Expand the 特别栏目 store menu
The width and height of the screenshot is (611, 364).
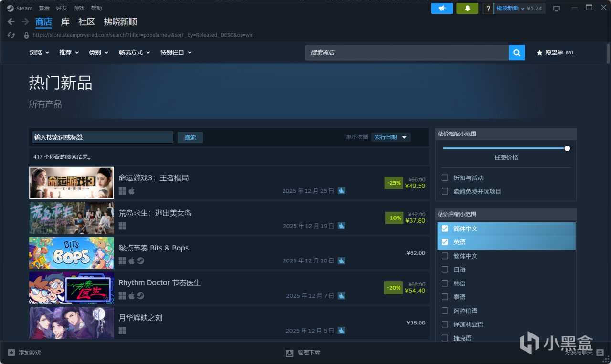tap(176, 52)
